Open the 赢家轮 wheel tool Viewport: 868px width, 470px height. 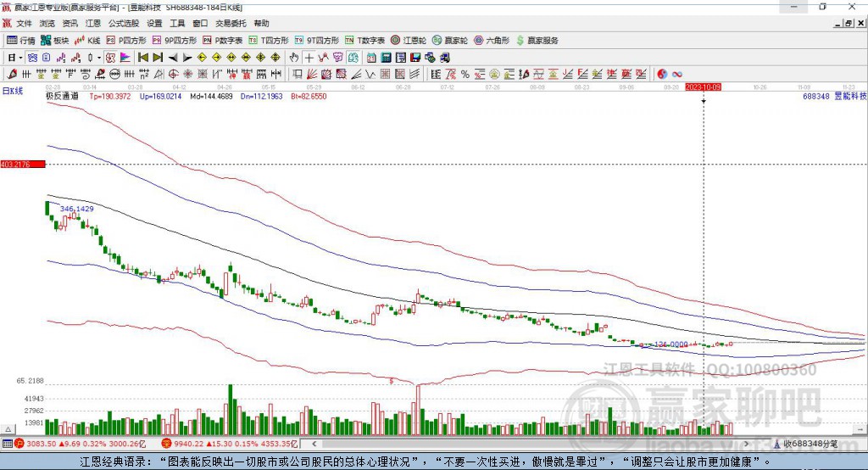(450, 41)
